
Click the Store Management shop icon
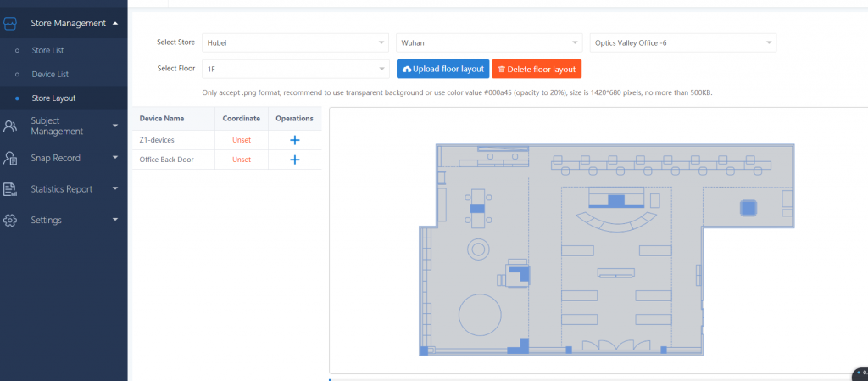click(10, 23)
